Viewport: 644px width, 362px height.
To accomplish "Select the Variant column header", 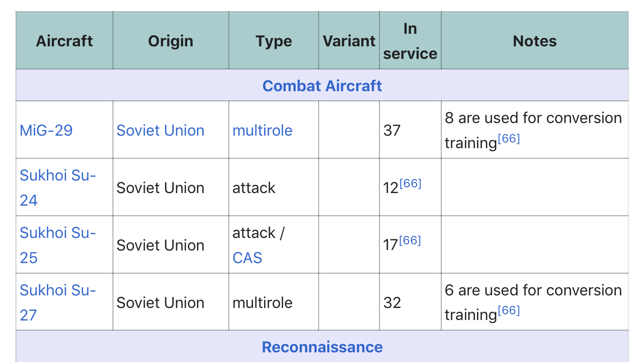I will point(349,41).
